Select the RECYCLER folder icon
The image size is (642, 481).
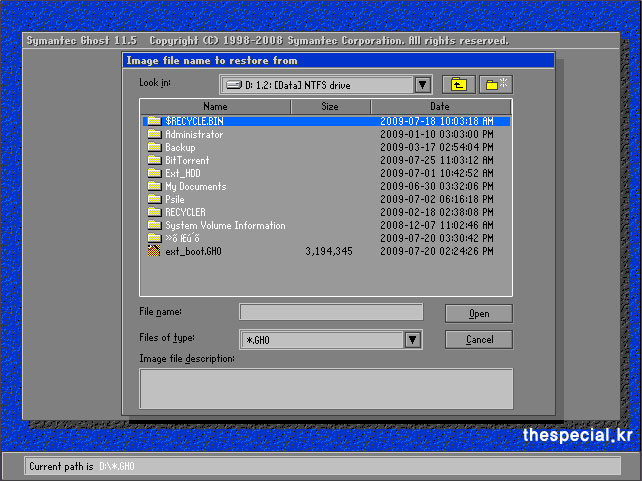coord(154,212)
